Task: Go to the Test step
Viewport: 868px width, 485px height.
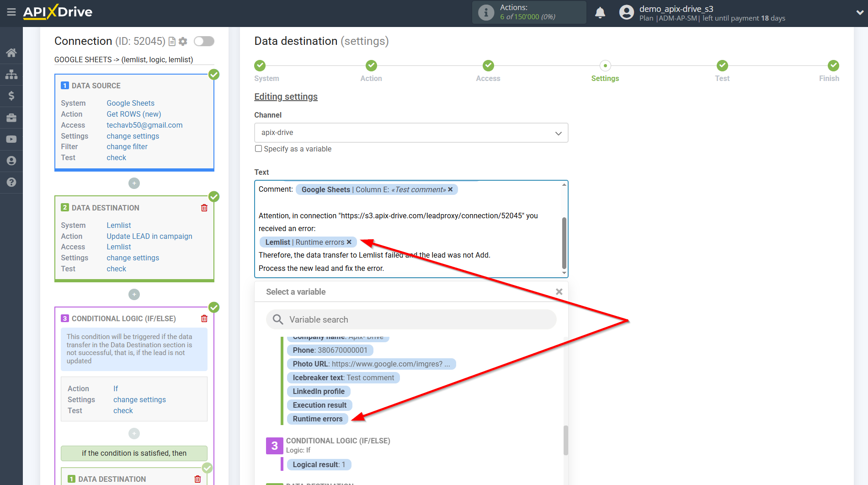Action: 722,66
